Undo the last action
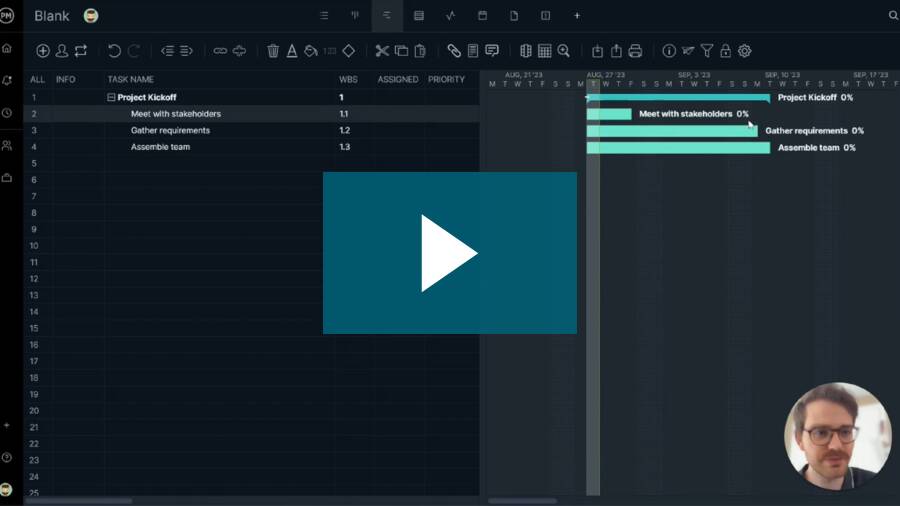 point(114,51)
